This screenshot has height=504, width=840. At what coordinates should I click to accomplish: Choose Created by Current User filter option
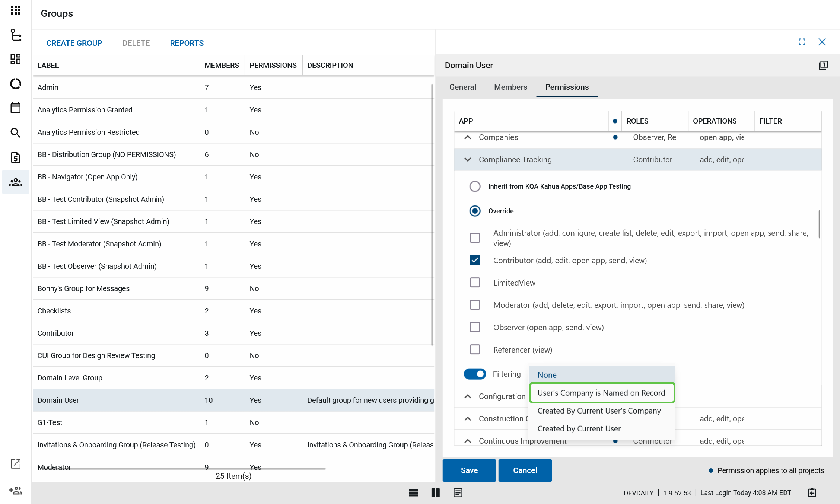[579, 428]
